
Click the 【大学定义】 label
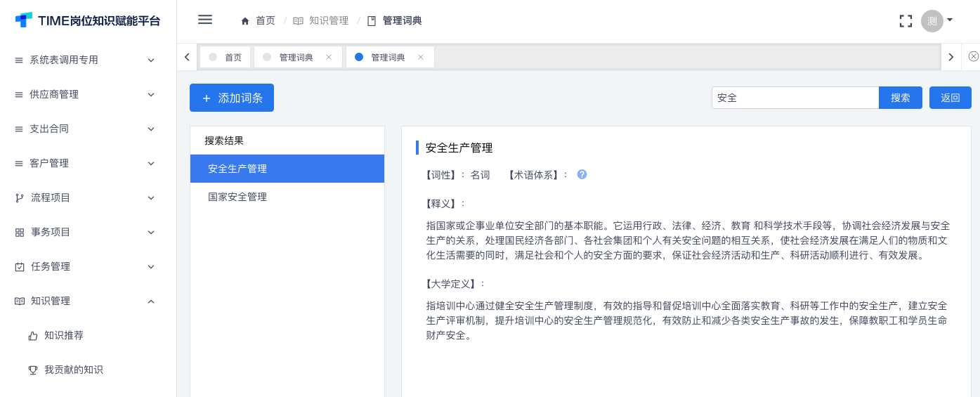tap(455, 284)
